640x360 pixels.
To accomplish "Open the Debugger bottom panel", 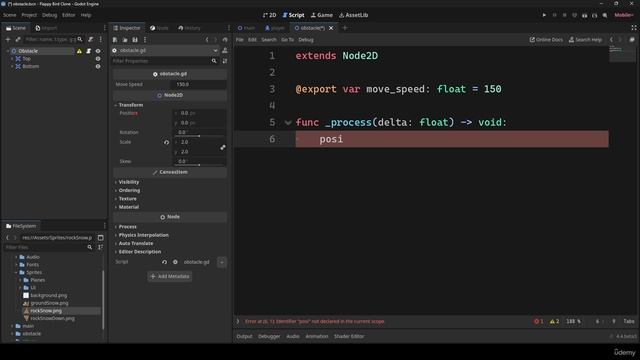I will (x=269, y=336).
